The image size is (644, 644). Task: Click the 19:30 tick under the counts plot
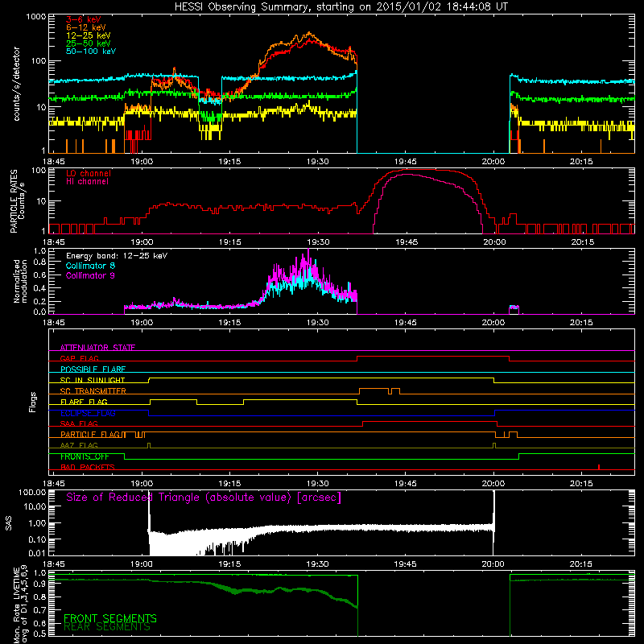pyautogui.click(x=317, y=162)
